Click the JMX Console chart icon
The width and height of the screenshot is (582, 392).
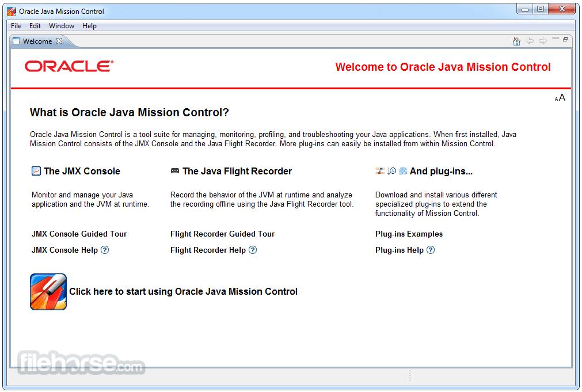pyautogui.click(x=36, y=170)
